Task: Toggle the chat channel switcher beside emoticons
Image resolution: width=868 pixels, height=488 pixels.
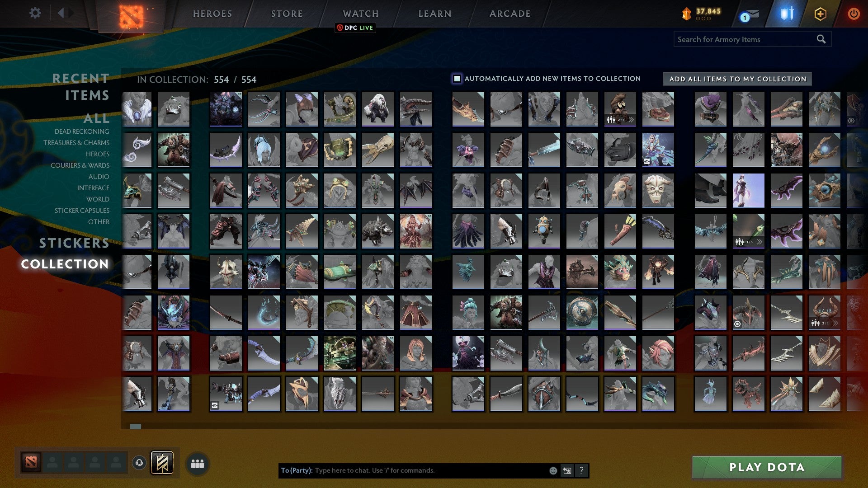Action: pos(566,470)
